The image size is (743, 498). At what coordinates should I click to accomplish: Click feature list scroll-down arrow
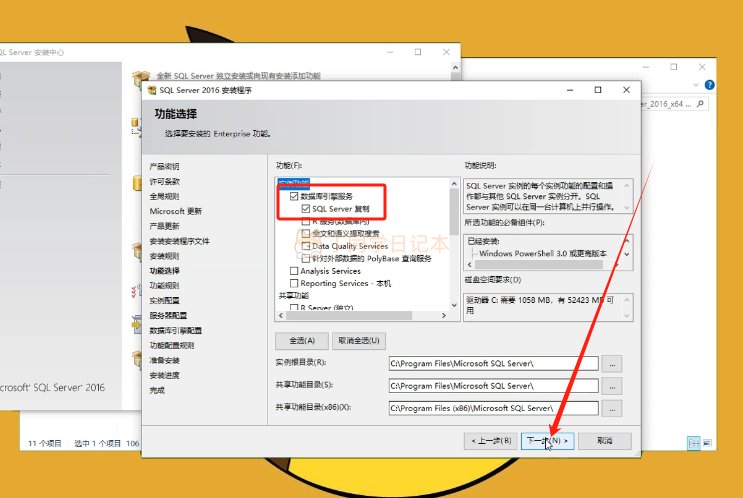[454, 305]
